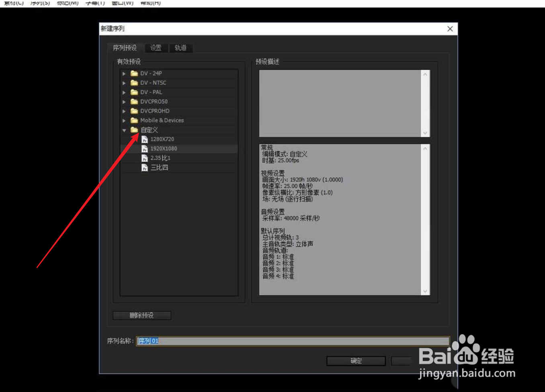Click the DVCPROHD folder icon
Screen dimensions: 545x392
click(x=134, y=111)
